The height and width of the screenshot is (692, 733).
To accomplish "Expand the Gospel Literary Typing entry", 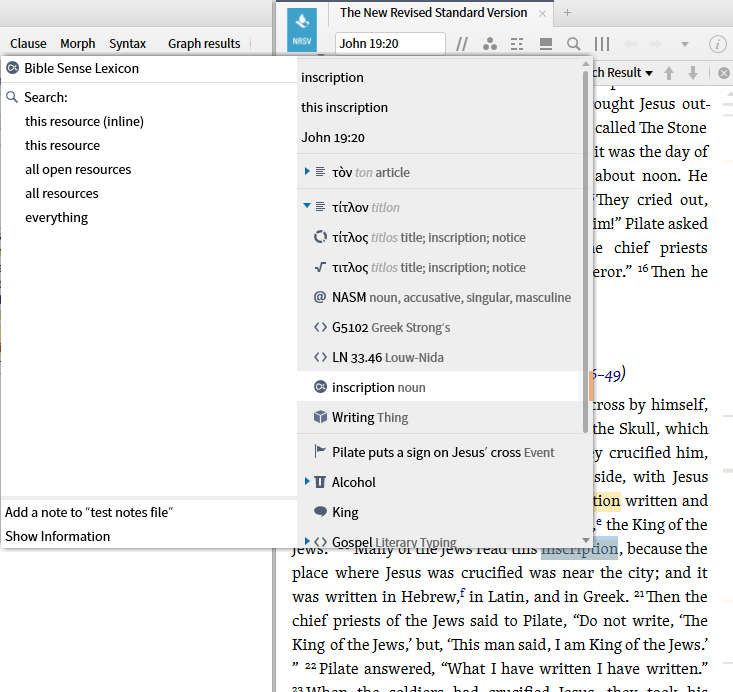I will tap(307, 541).
